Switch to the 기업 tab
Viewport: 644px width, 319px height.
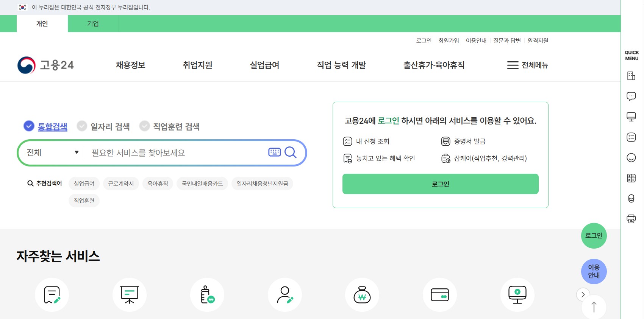[x=93, y=23]
